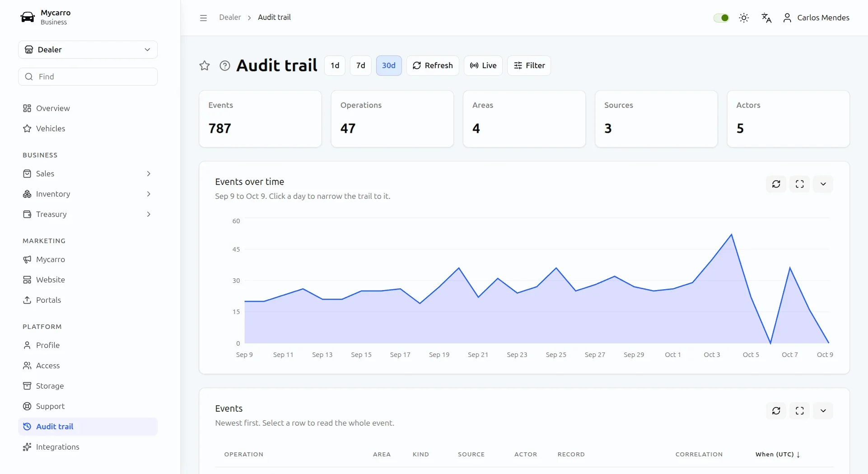Open Profile in Platform section

(88, 345)
